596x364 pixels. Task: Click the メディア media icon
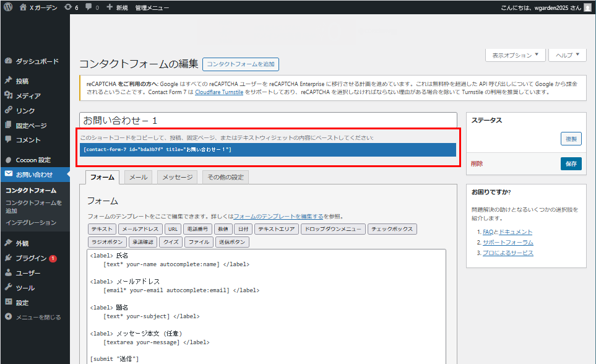click(9, 95)
